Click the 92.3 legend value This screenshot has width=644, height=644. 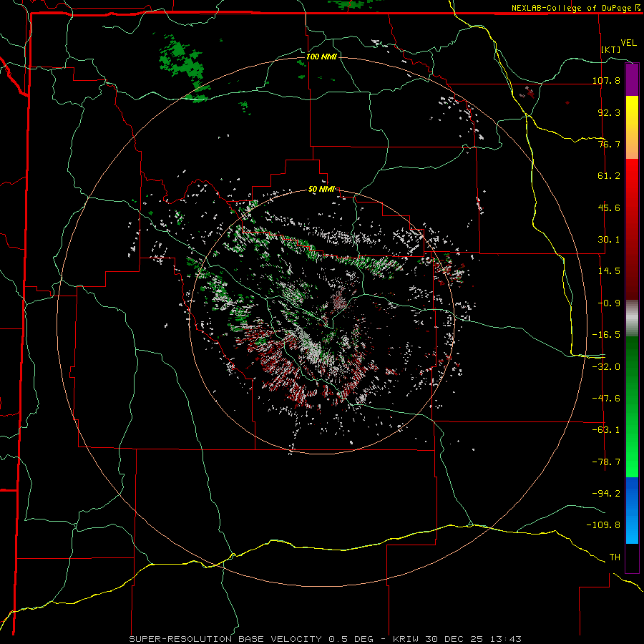pyautogui.click(x=609, y=112)
